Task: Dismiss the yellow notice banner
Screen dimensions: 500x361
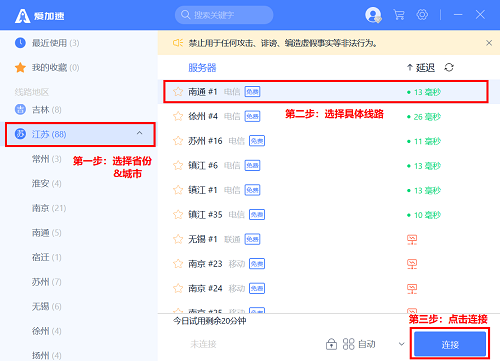Action: tap(489, 43)
